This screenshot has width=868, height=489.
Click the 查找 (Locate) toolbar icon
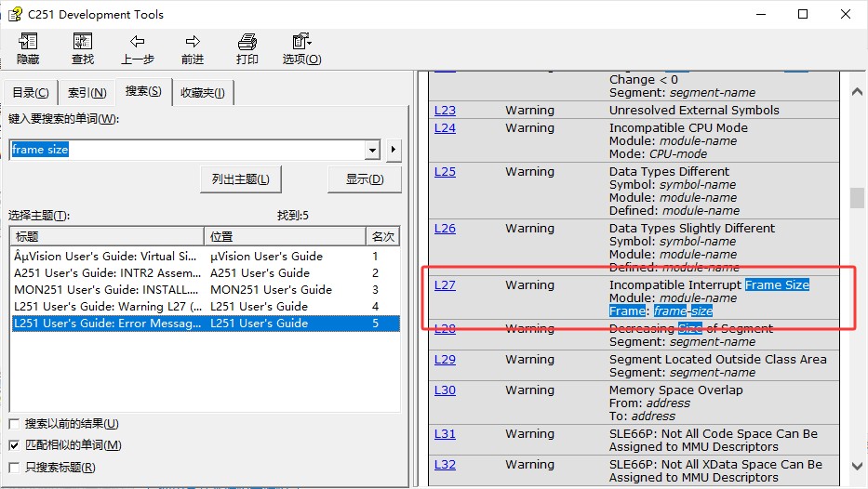point(83,42)
